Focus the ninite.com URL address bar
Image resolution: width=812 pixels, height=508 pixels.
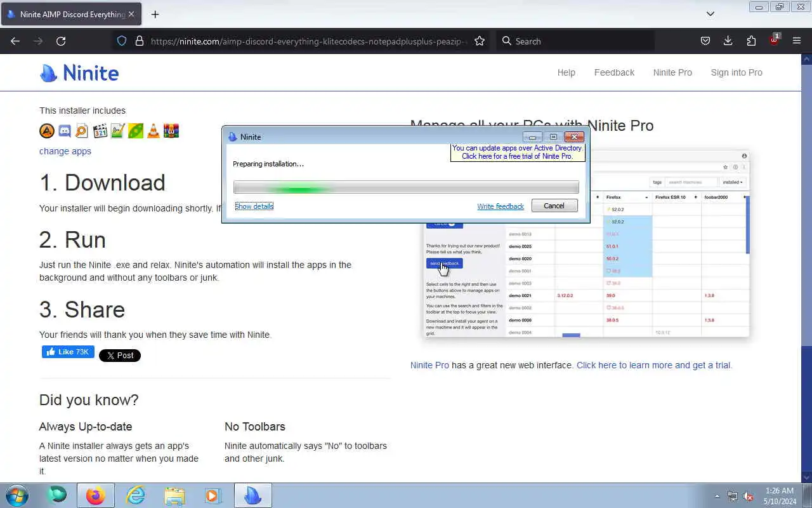tap(308, 41)
